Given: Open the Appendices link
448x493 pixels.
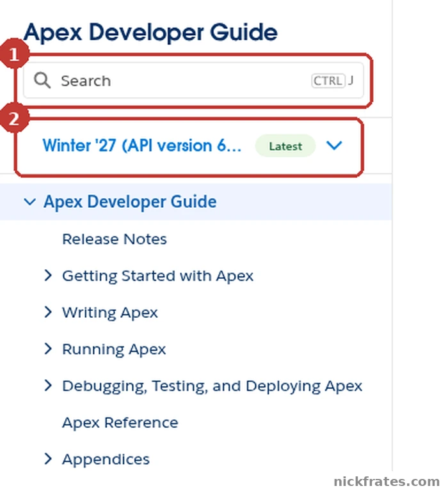Looking at the screenshot, I should click(x=106, y=459).
